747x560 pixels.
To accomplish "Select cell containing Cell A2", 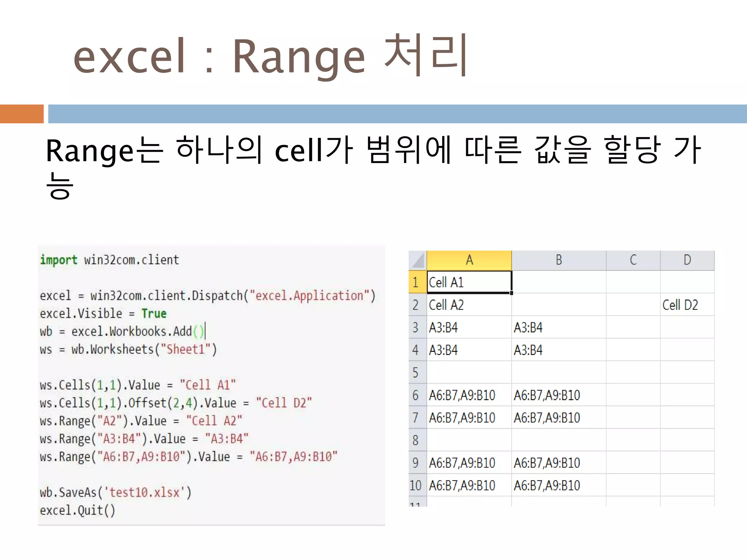I will 469,305.
